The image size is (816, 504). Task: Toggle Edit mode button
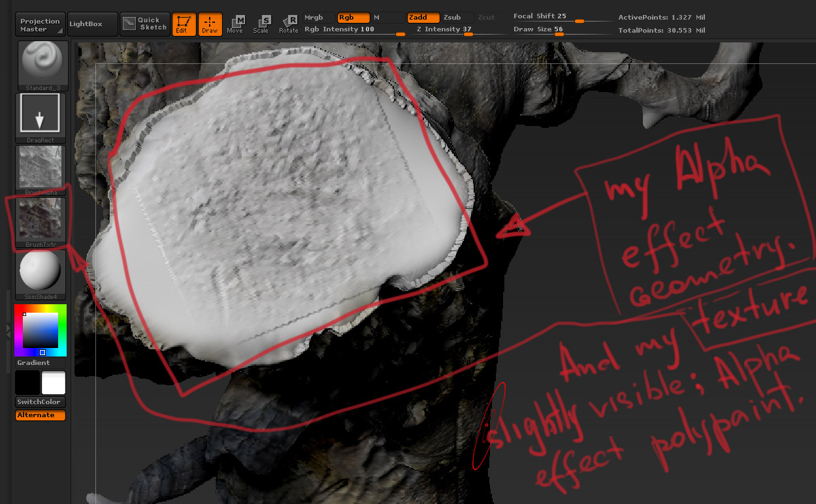click(x=184, y=24)
